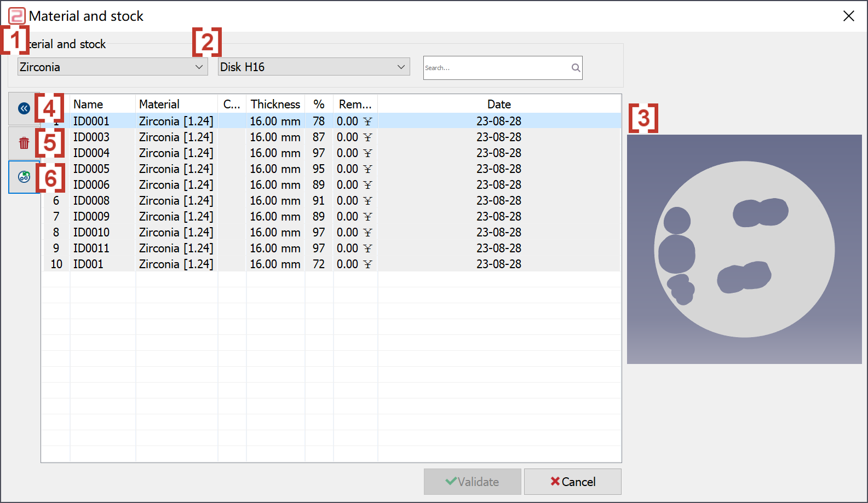Sort by the Date column header
The image size is (868, 503).
[x=499, y=104]
